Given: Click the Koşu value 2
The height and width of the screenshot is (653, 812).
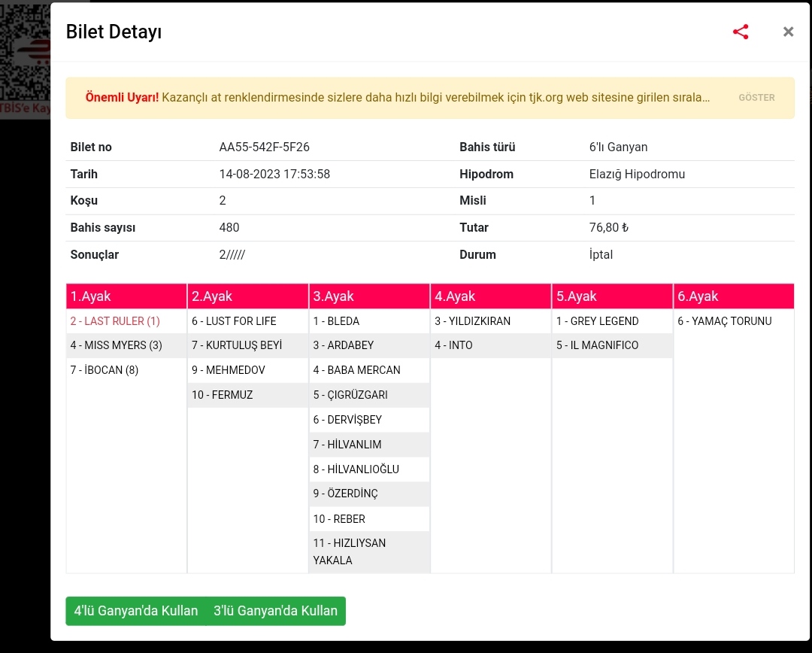Looking at the screenshot, I should click(223, 201).
